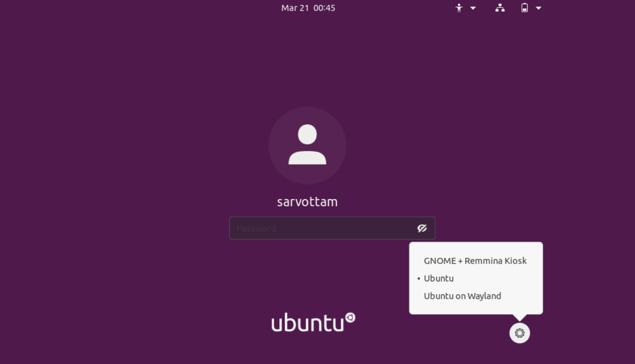The width and height of the screenshot is (635, 364).
Task: Open the calendar from date Mar 21
Action: [295, 8]
